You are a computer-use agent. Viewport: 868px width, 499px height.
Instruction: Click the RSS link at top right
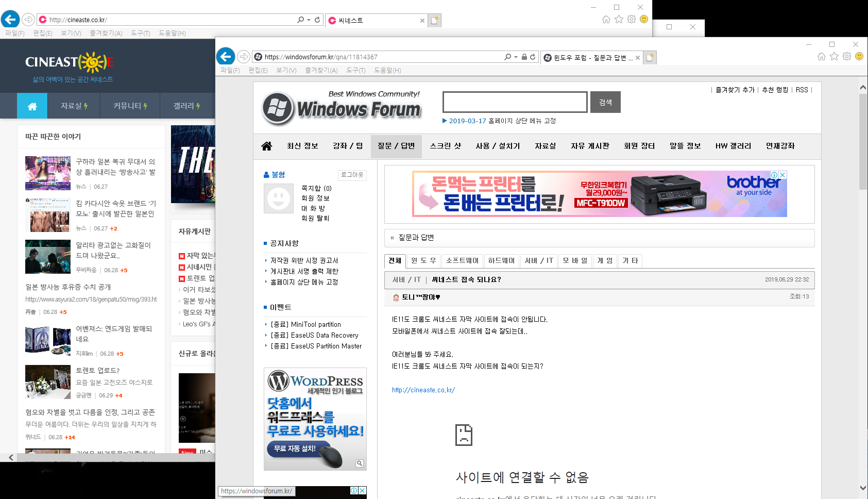pos(802,90)
